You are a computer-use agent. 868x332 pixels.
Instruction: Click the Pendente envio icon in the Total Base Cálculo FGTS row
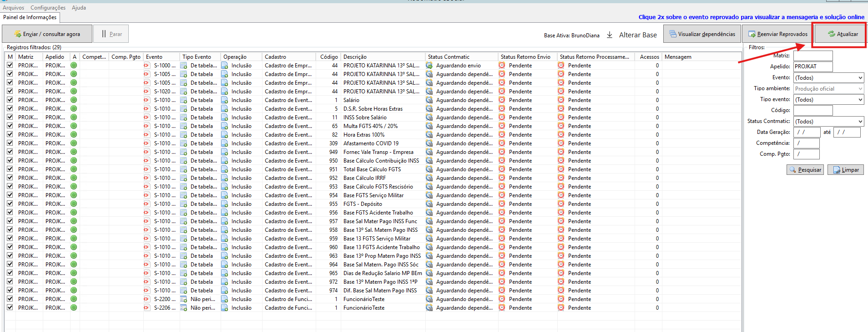click(502, 169)
